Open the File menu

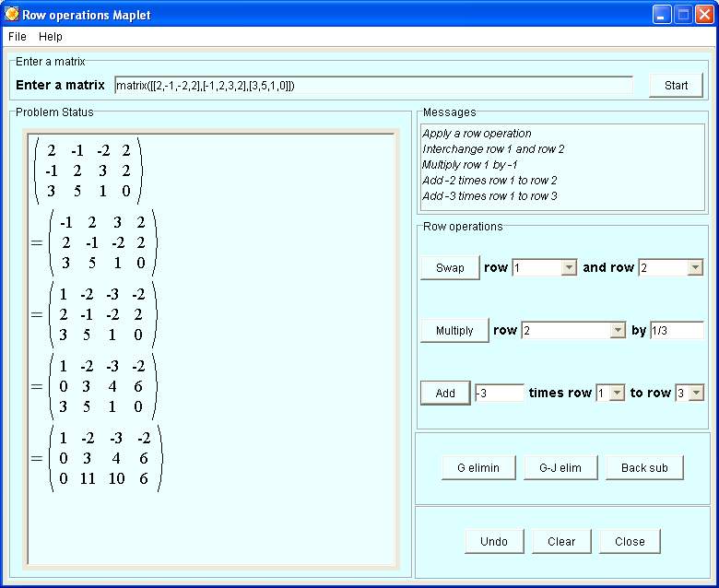[x=18, y=37]
